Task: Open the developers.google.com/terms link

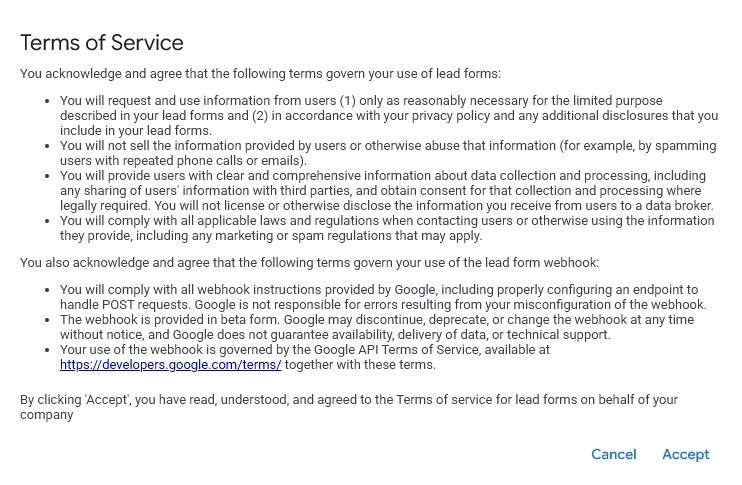Action: point(170,365)
